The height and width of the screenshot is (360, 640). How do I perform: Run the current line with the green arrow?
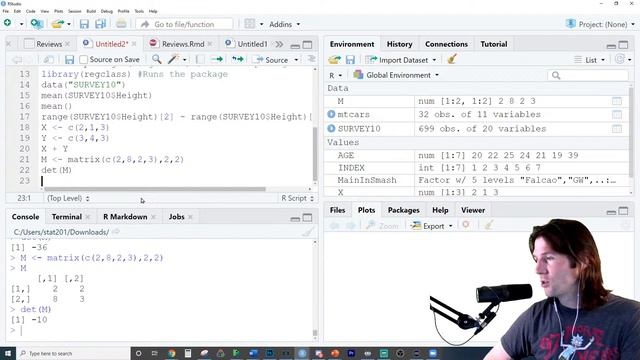[x=217, y=60]
